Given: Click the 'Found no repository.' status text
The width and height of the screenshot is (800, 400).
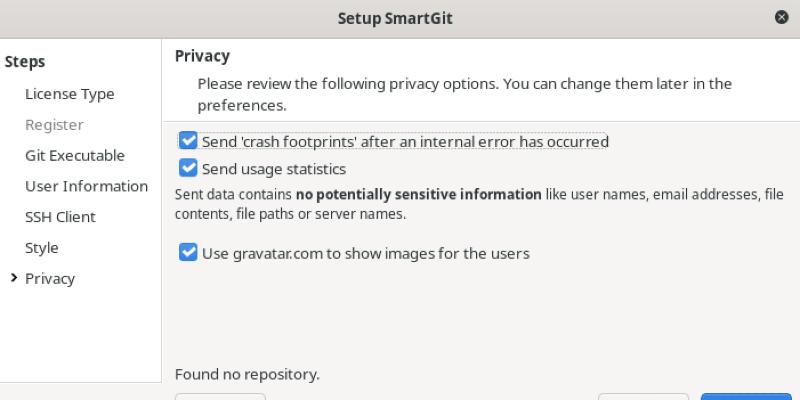Looking at the screenshot, I should [247, 375].
